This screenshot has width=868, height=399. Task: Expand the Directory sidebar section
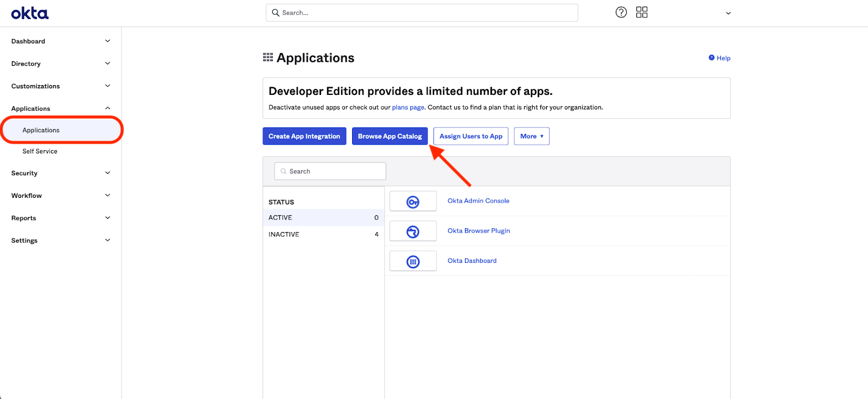[x=61, y=63]
